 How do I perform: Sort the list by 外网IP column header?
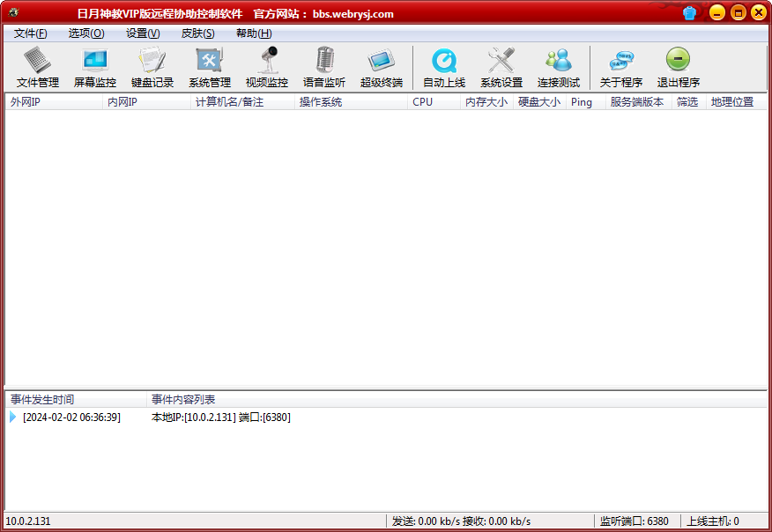pos(53,102)
